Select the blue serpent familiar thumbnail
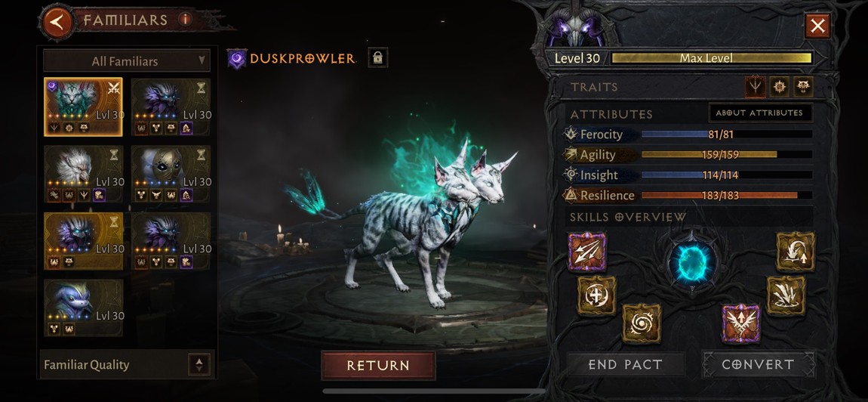The width and height of the screenshot is (868, 402). 83,308
